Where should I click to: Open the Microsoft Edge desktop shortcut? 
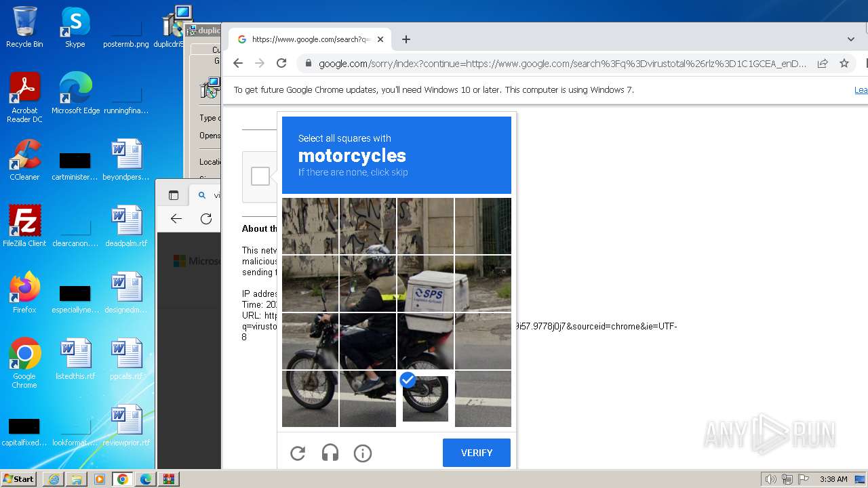point(75,94)
